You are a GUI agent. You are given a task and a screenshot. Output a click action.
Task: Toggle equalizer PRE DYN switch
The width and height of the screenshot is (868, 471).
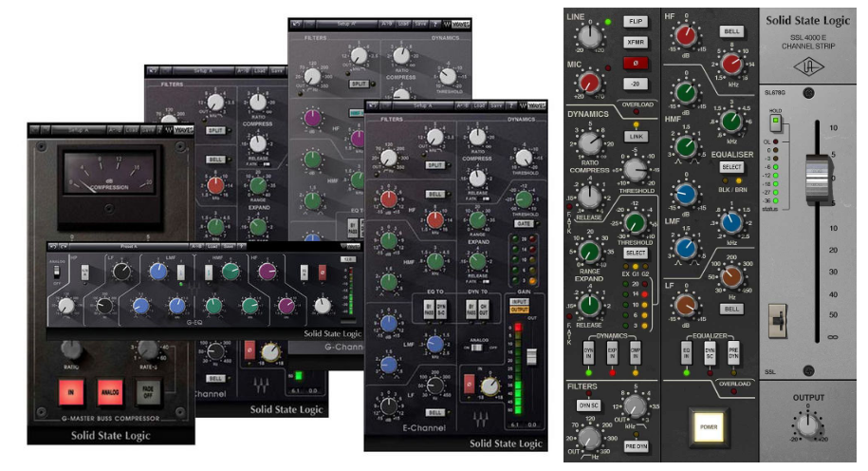[x=733, y=353]
